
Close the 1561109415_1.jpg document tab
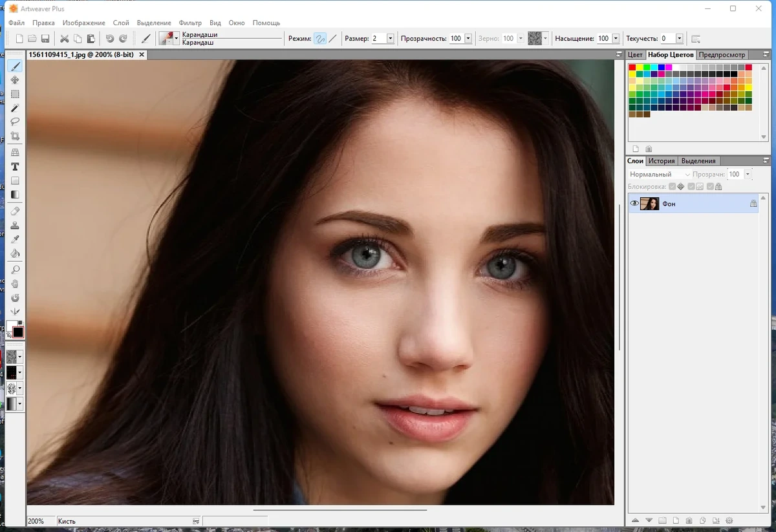tap(142, 55)
